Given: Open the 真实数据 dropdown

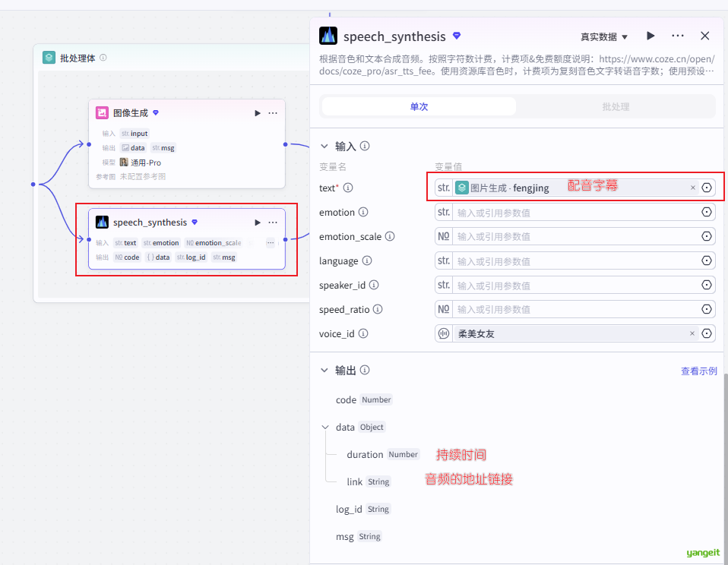Looking at the screenshot, I should pyautogui.click(x=604, y=36).
